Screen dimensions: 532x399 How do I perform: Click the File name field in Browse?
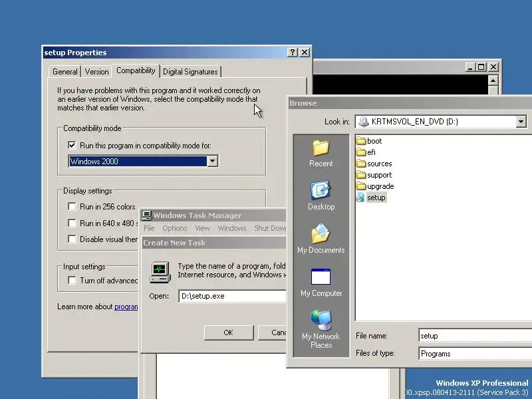coord(475,336)
